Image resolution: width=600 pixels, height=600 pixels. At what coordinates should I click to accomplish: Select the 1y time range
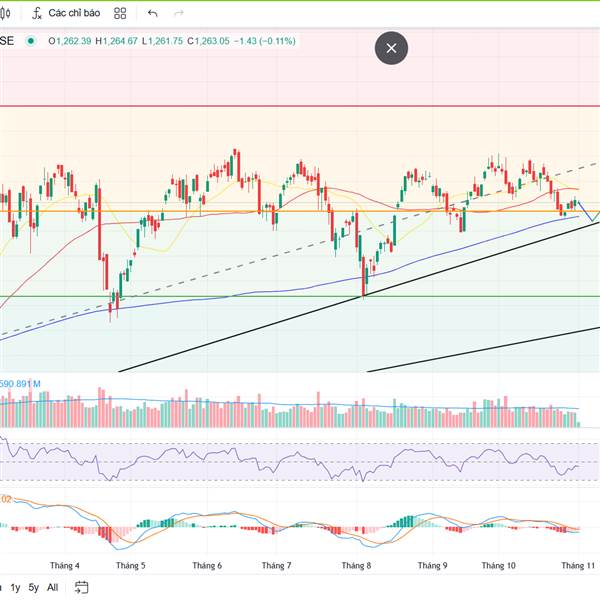(15, 587)
